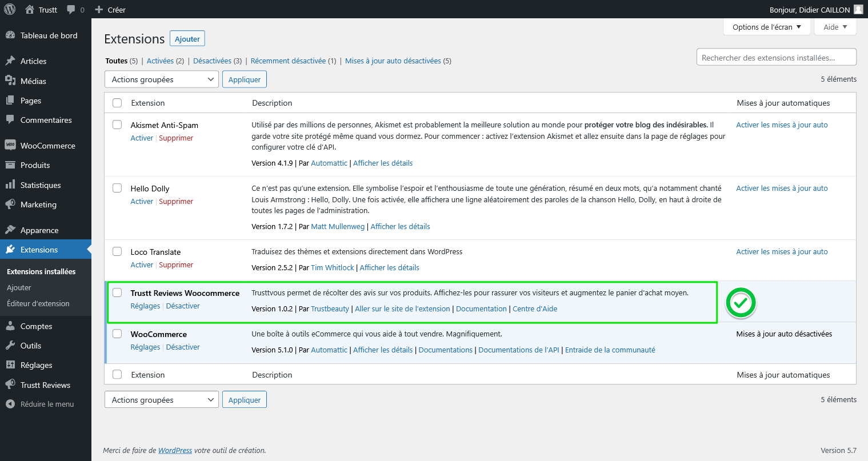The height and width of the screenshot is (461, 868).
Task: Open Éditeur d'extension submenu item
Action: click(38, 303)
